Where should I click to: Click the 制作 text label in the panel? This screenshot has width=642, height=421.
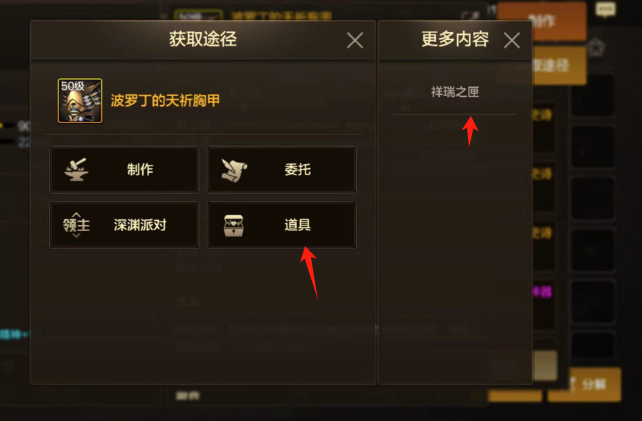pyautogui.click(x=140, y=170)
